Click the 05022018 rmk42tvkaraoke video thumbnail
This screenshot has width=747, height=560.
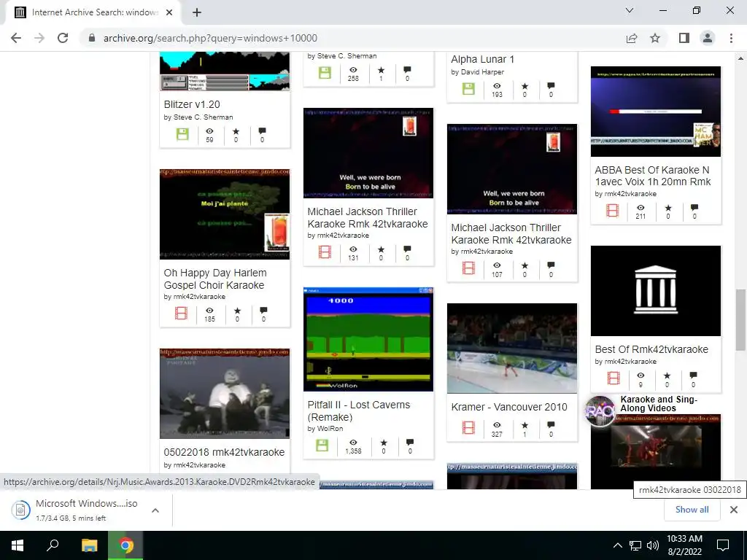pos(225,393)
